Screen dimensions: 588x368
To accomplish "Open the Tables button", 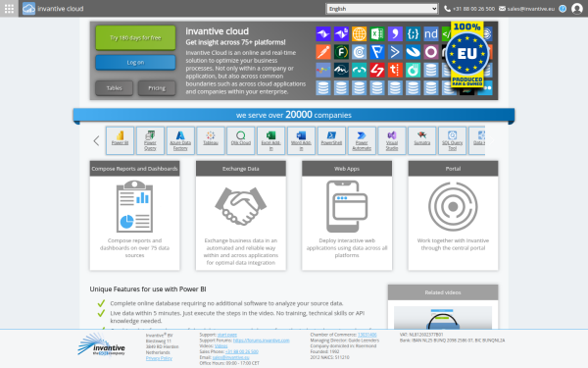I will coord(114,88).
